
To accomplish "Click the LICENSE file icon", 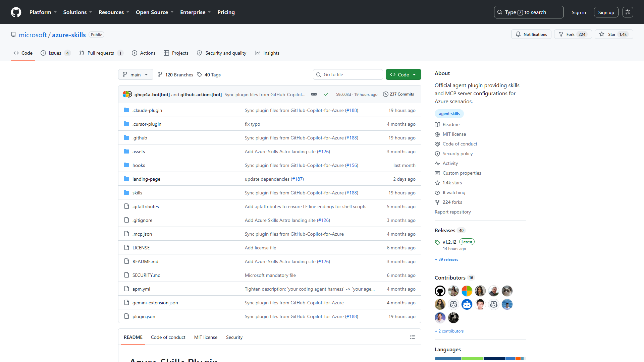I will [x=126, y=247].
